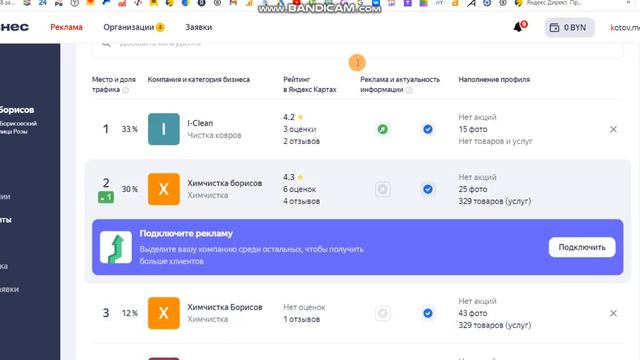Click 'Подключите рекламу' banner heading
This screenshot has height=360, width=640.
(x=186, y=233)
